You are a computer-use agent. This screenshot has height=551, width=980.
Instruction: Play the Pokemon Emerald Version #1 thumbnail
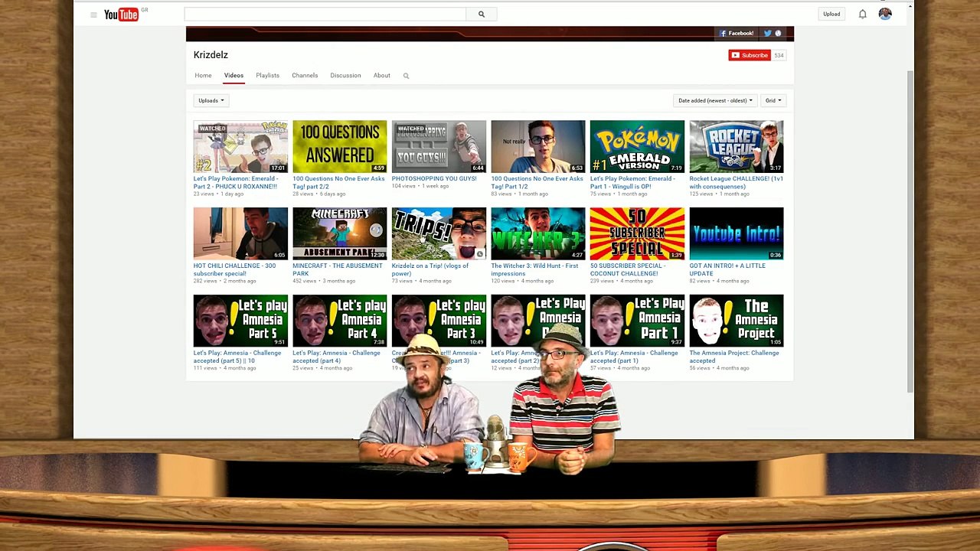[x=637, y=146]
